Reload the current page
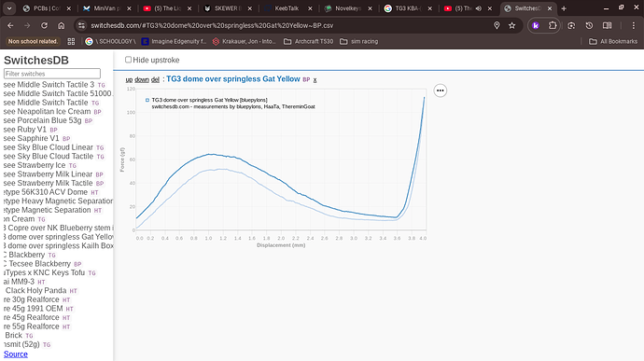Screen dimensions: 644x361 point(44,25)
